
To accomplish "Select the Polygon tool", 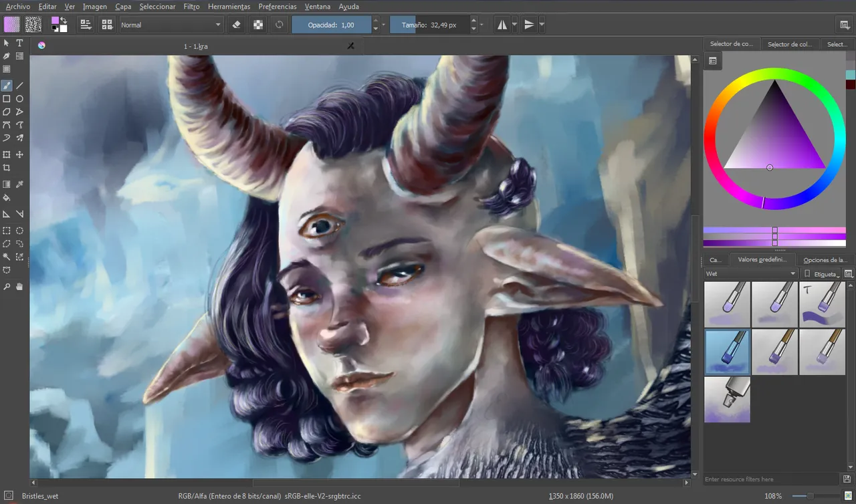I will pyautogui.click(x=7, y=112).
